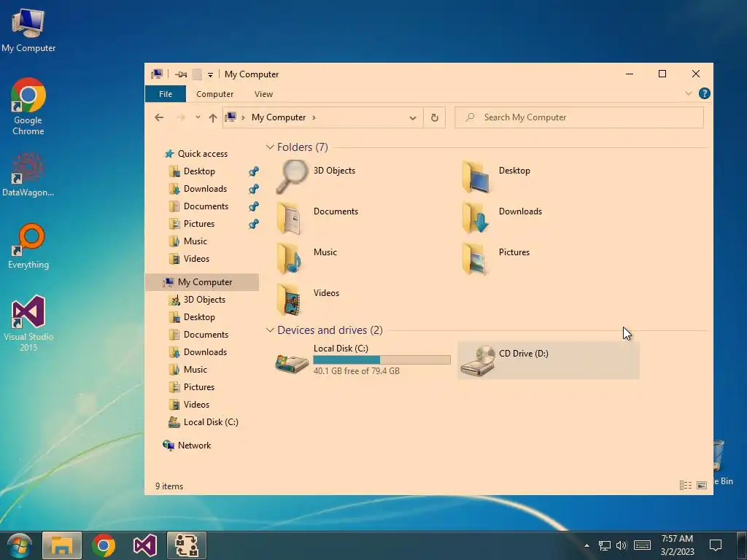
Task: Click Local Disk (C:) capacity bar
Action: pos(382,359)
